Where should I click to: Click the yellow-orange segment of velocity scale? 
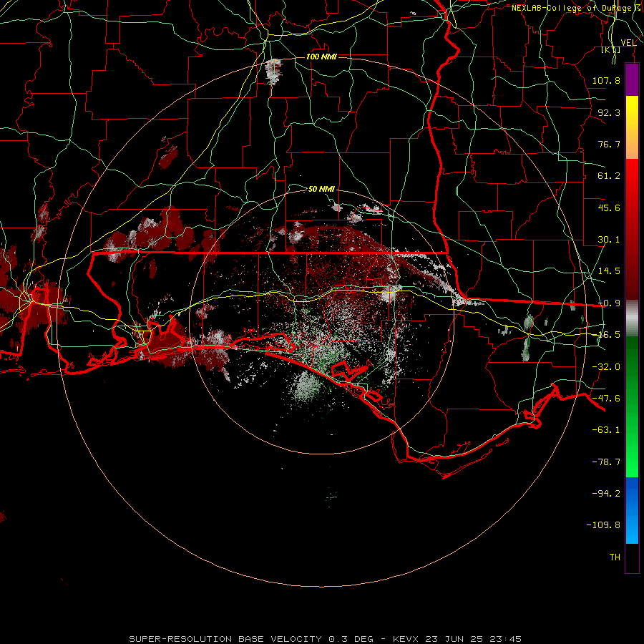click(632, 127)
